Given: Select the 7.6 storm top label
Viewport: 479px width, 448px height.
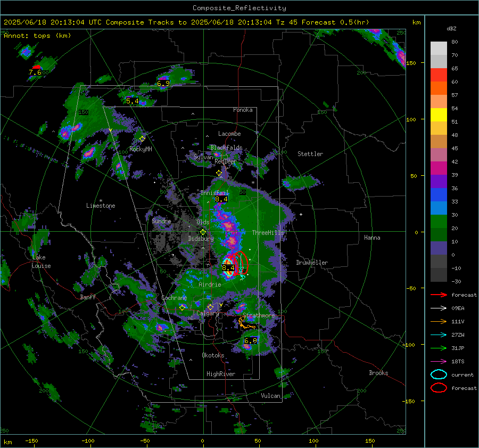Looking at the screenshot, I should 35,72.
